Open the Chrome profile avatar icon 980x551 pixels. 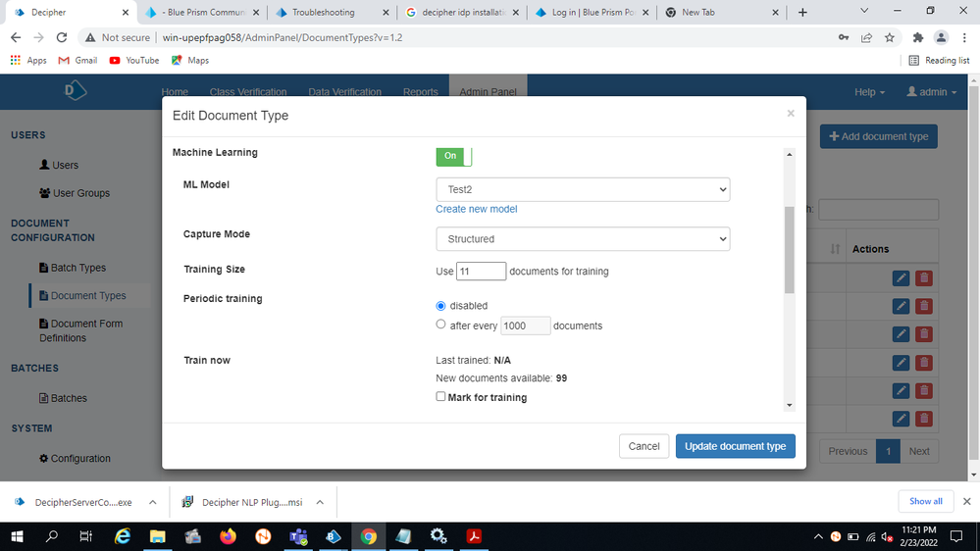[x=941, y=37]
